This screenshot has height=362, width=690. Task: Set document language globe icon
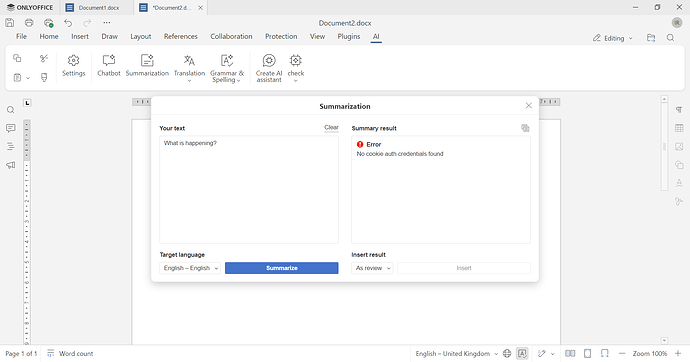(x=507, y=353)
